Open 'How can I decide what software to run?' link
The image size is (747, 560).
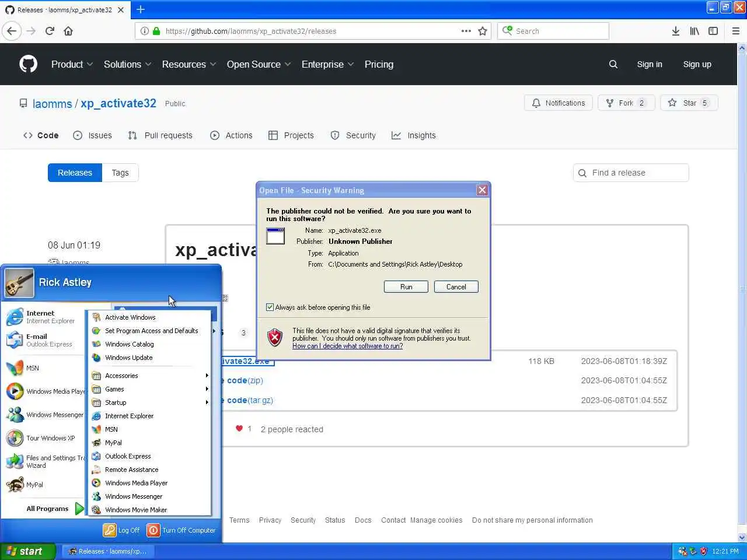[x=348, y=346]
